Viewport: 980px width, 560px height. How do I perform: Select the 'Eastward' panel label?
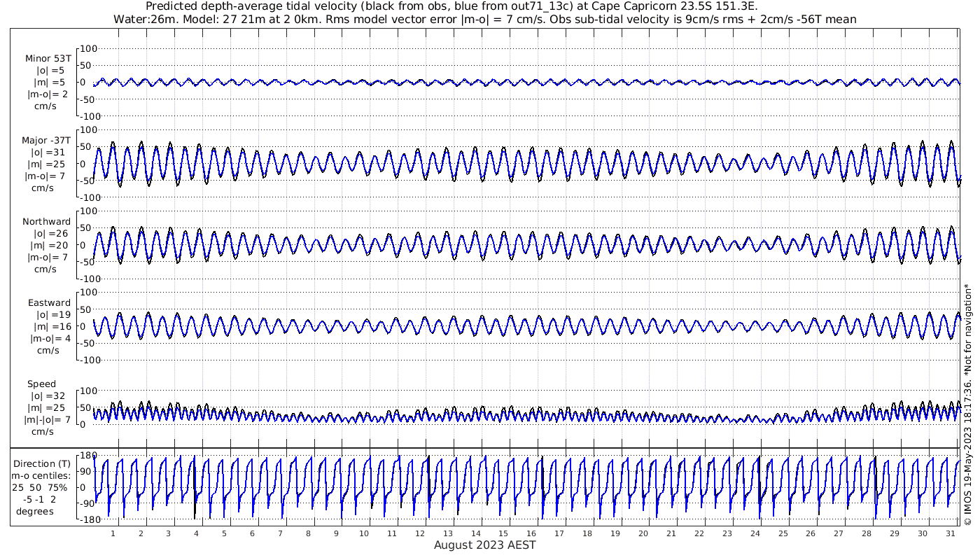click(49, 303)
